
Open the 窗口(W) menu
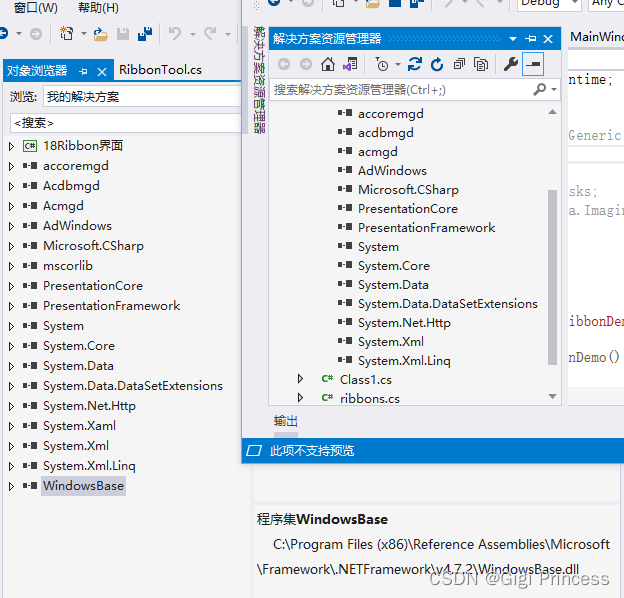pos(36,8)
